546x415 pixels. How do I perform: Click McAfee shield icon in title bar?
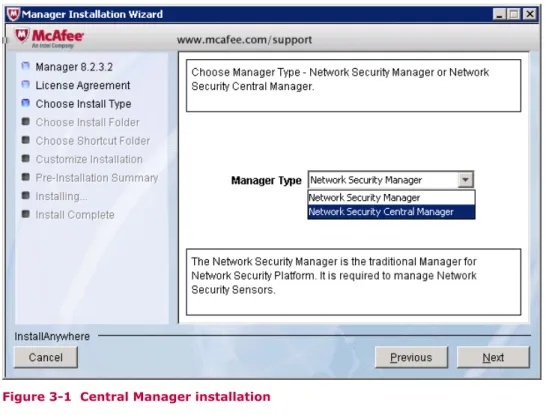[13, 14]
